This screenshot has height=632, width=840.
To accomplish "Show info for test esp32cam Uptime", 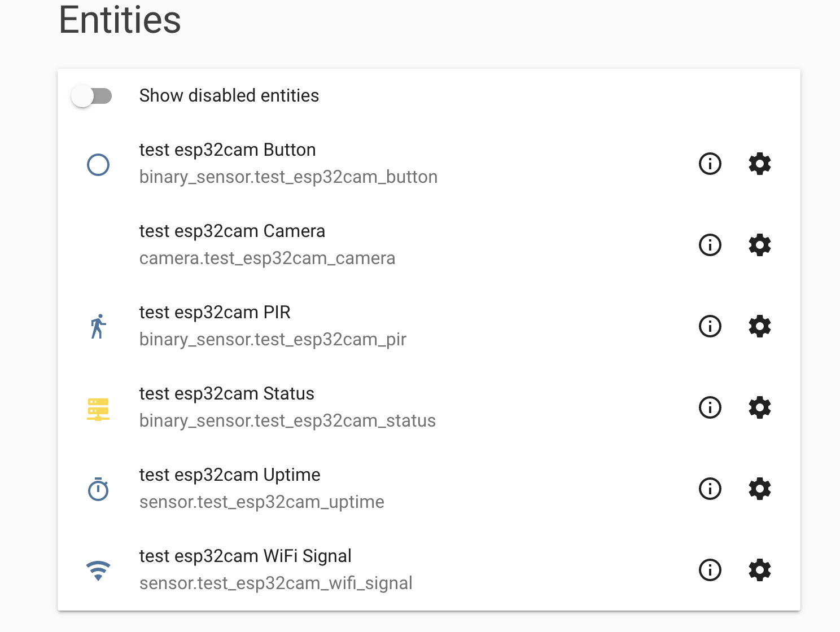I will coord(710,489).
